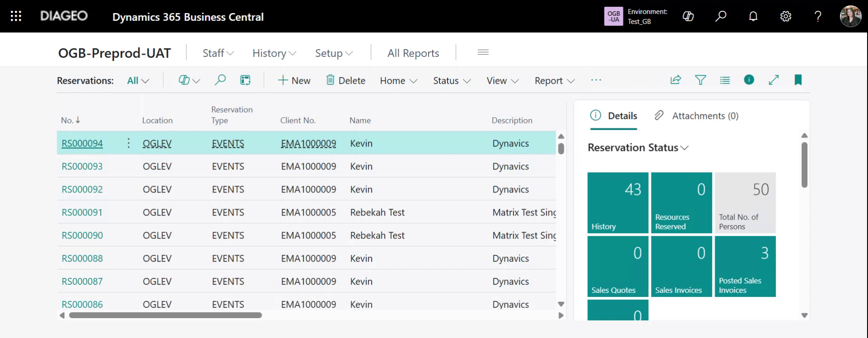The width and height of the screenshot is (868, 338).
Task: Expand the Home action menu
Action: tap(398, 80)
